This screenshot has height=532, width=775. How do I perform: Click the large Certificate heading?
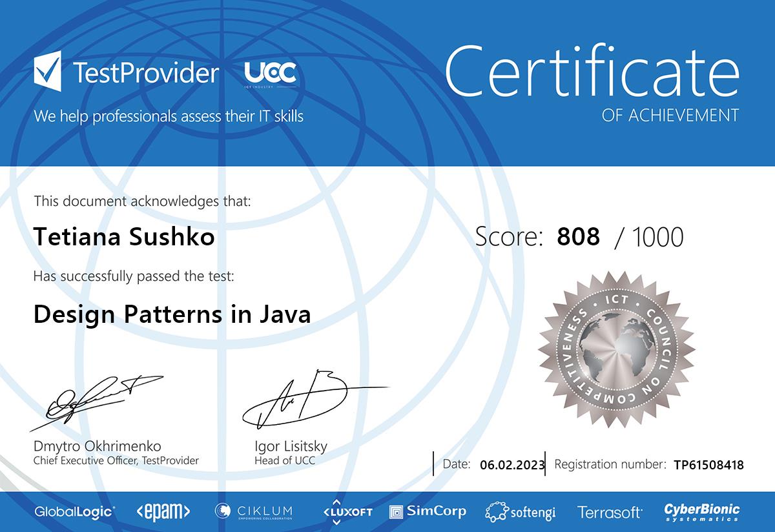point(592,71)
